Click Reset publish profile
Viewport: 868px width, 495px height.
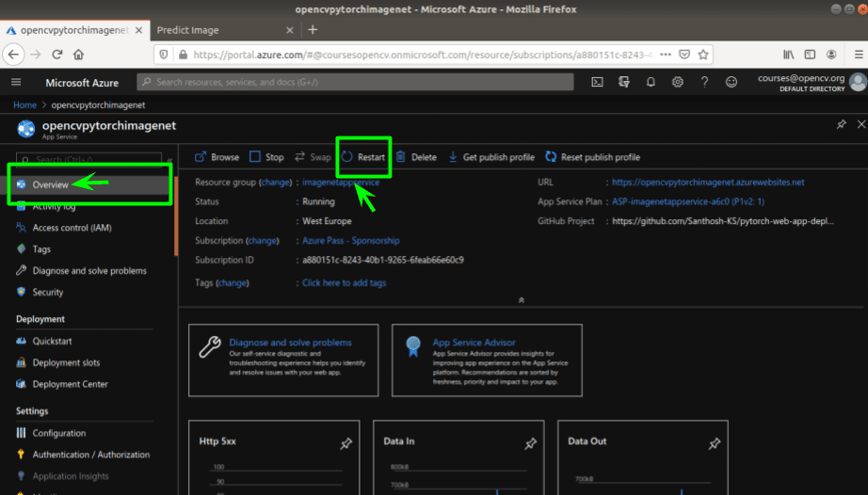pyautogui.click(x=592, y=157)
